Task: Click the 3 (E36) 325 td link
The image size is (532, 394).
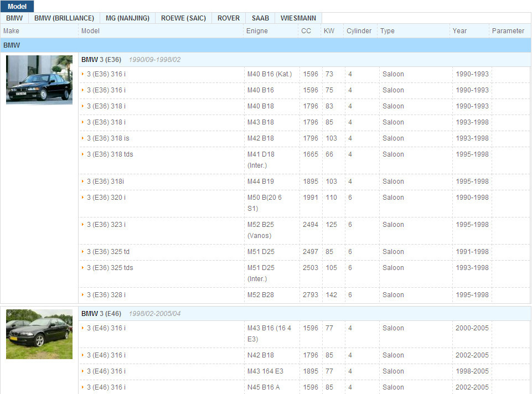Action: [108, 252]
